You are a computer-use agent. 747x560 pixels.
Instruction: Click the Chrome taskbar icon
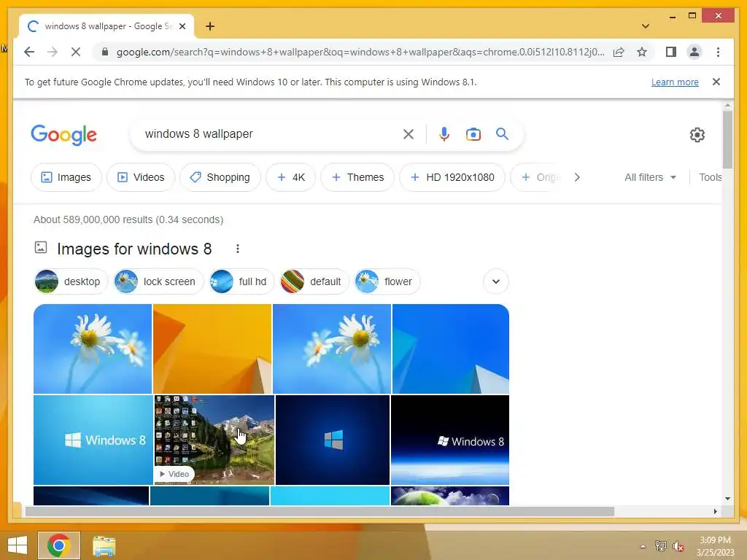(59, 545)
